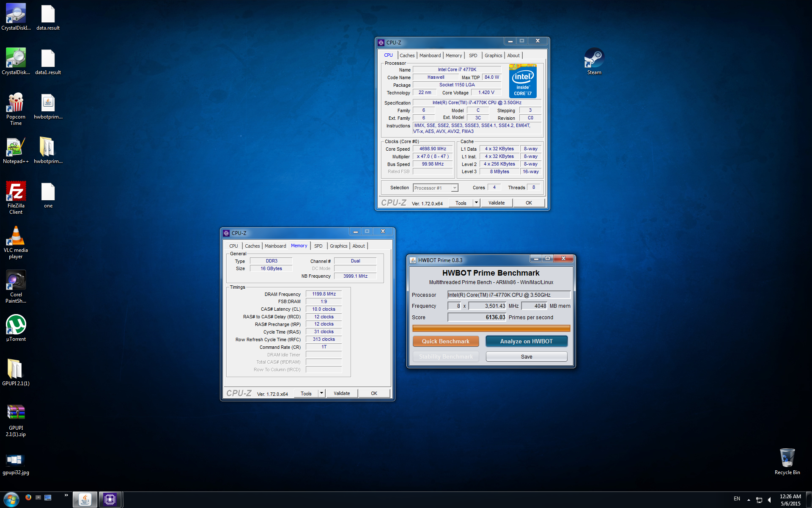Click the Core Voltage value 1.420 V

pos(486,92)
